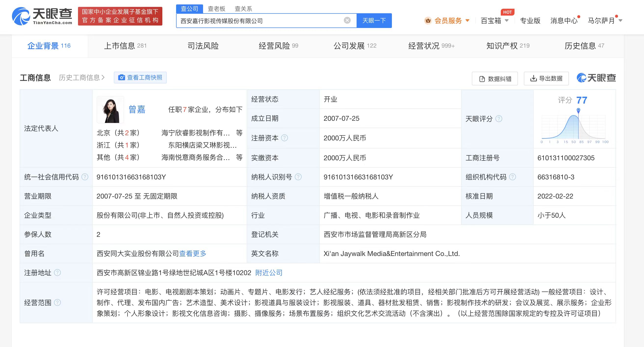Open help icon beside 注册资本
The width and height of the screenshot is (644, 347).
284,138
